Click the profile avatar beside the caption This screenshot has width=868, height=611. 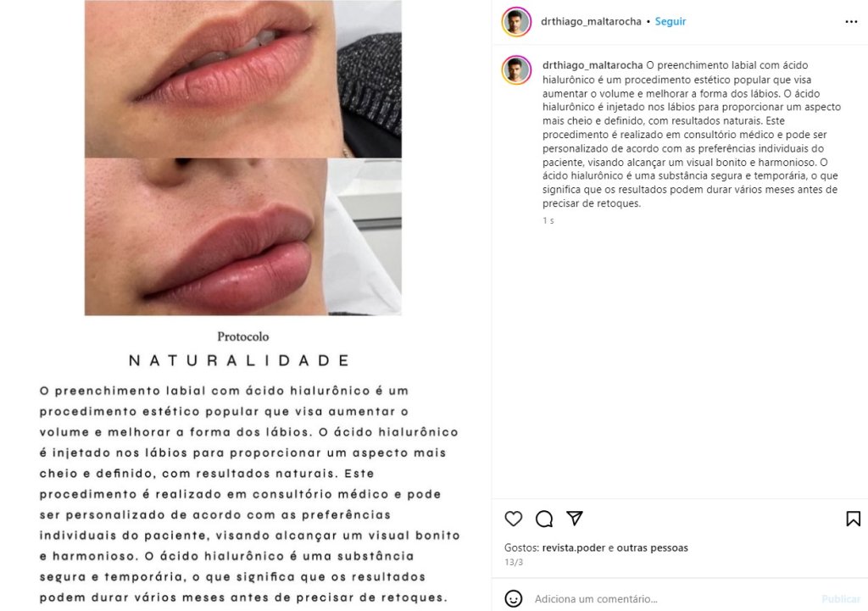tap(516, 69)
